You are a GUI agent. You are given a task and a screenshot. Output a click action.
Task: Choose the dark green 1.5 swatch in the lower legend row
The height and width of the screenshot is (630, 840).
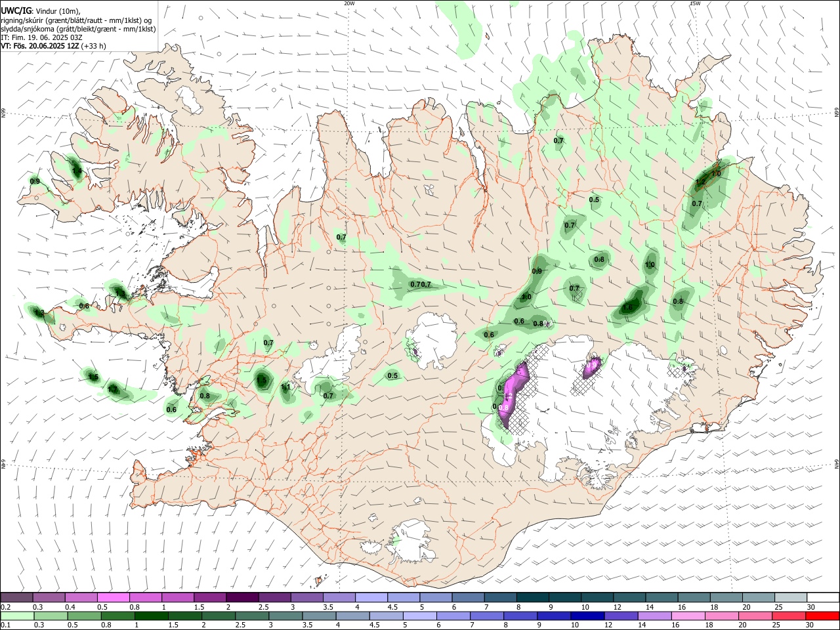pos(186,616)
